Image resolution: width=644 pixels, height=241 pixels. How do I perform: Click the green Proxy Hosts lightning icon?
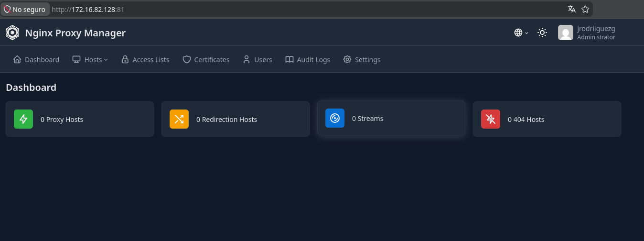23,119
